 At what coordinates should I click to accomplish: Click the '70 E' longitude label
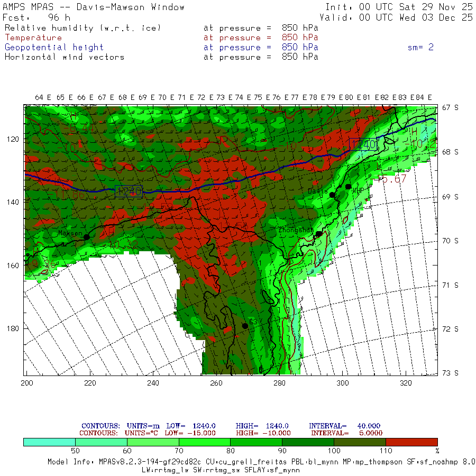pyautogui.click(x=166, y=97)
